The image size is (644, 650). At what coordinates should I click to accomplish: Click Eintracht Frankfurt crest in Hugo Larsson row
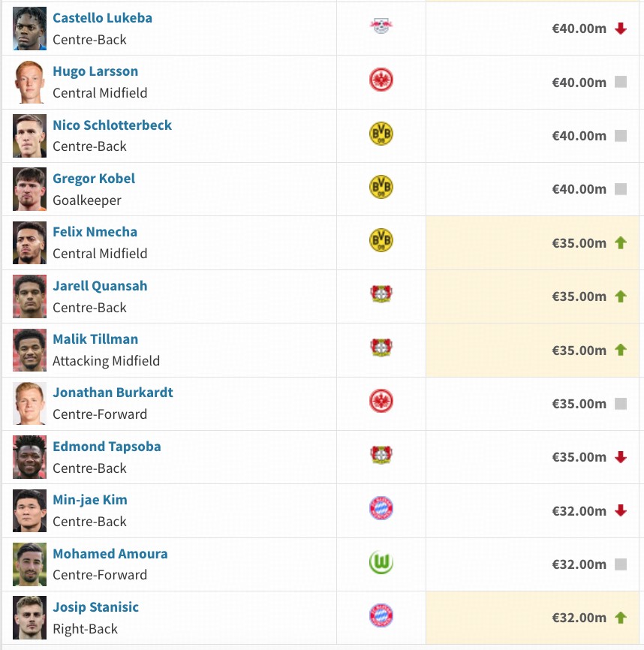381,80
